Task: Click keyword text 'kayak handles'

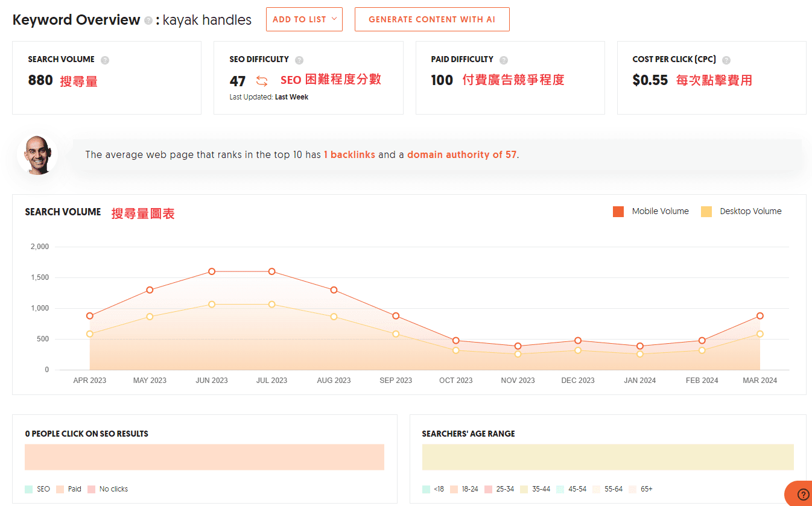Action: [x=207, y=20]
